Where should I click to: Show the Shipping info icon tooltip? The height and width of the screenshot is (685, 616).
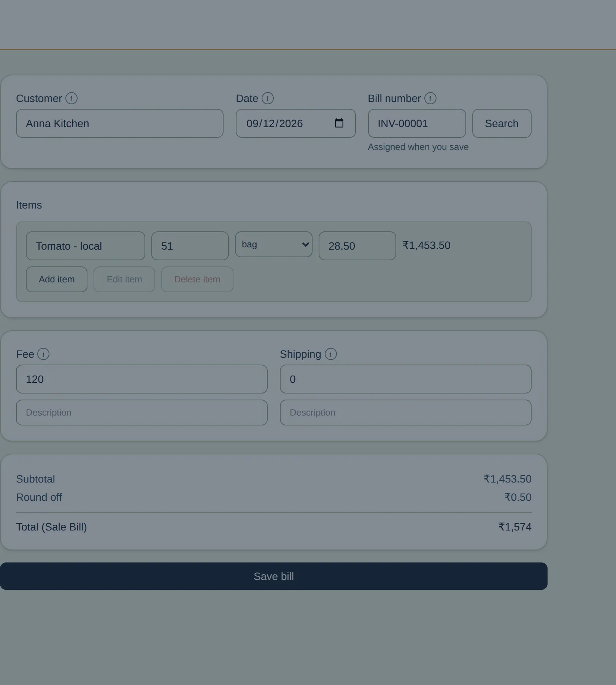point(331,354)
